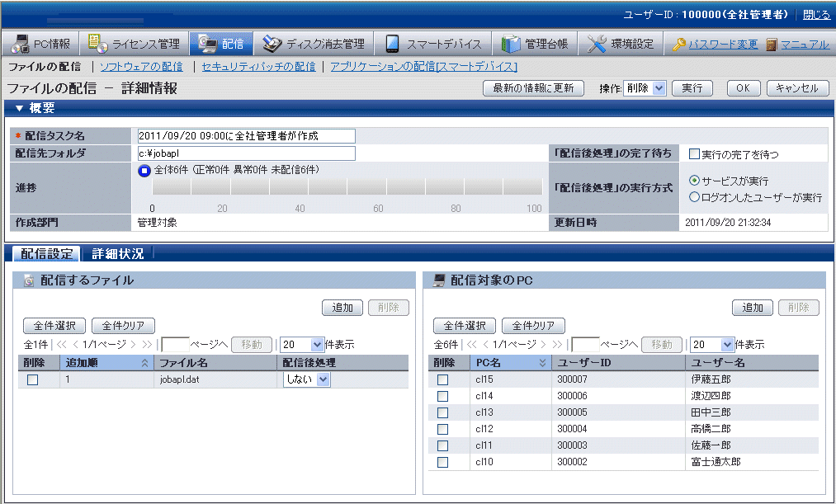Screen dimensions: 836x504
Task: Open 配信後処理 dropdown for jobapl.dat
Action: (306, 379)
